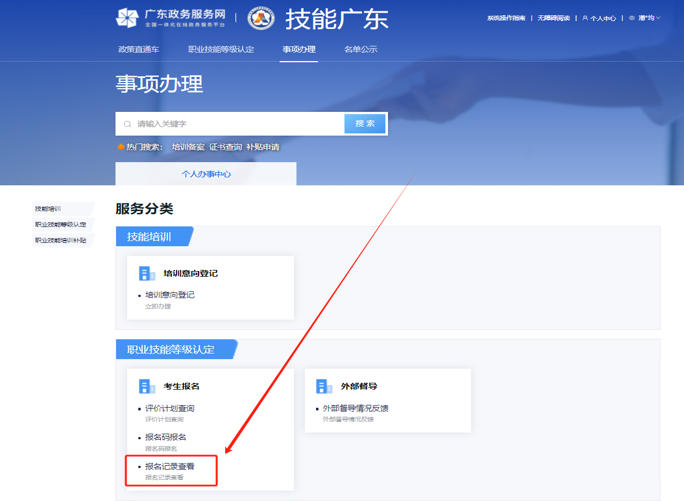Jump to 职业技能培训补贴 in side navigation
The image size is (684, 501).
pyautogui.click(x=61, y=240)
